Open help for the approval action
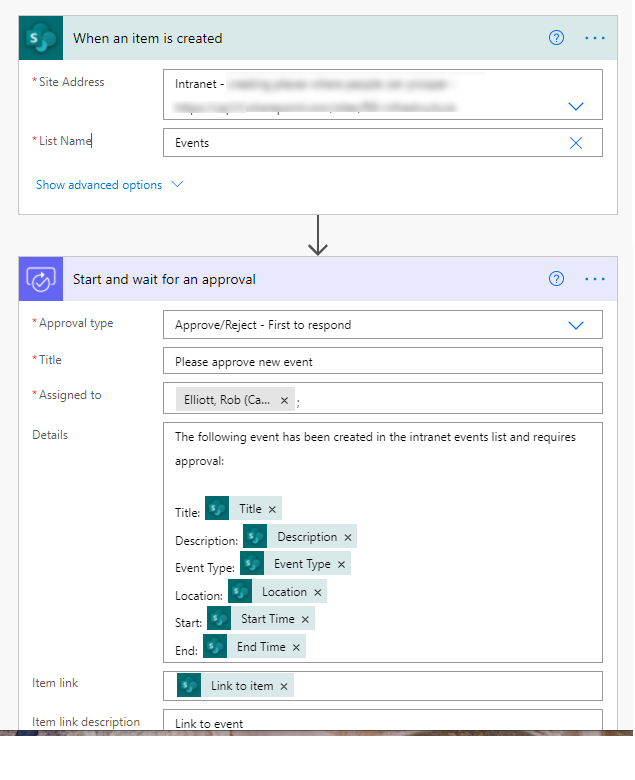The width and height of the screenshot is (635, 780). coord(557,279)
